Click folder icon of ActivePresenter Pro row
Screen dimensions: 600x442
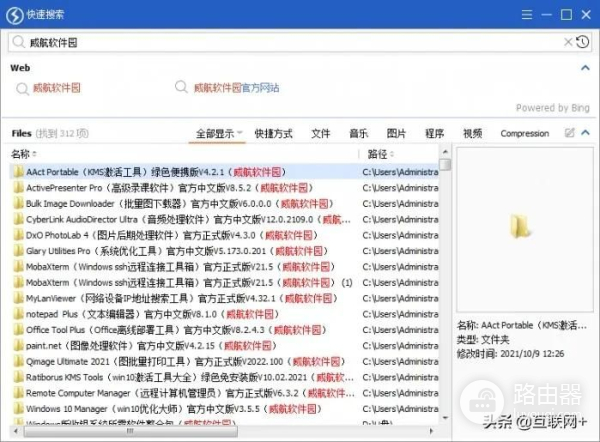pyautogui.click(x=18, y=188)
